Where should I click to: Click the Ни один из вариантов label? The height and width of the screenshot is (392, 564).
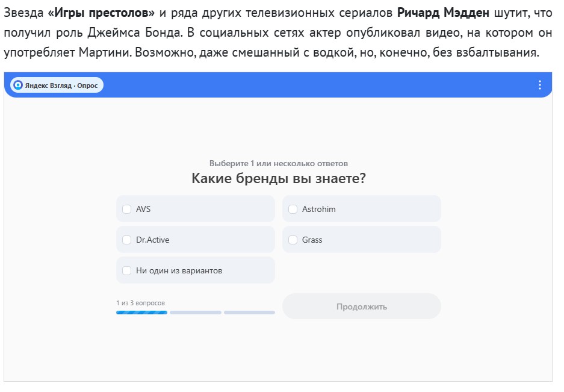(179, 271)
